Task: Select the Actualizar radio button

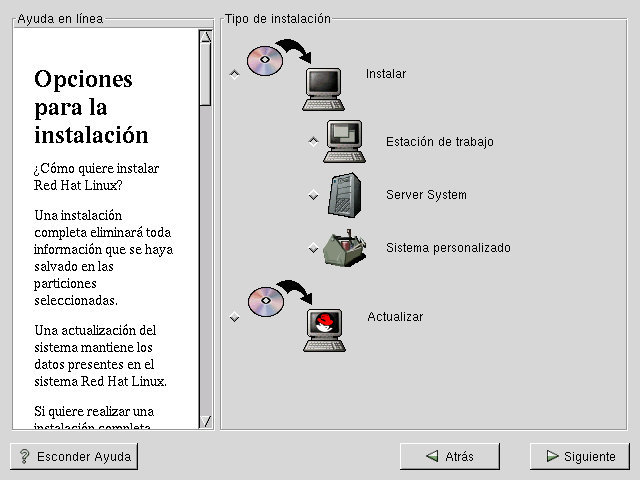Action: (x=234, y=317)
